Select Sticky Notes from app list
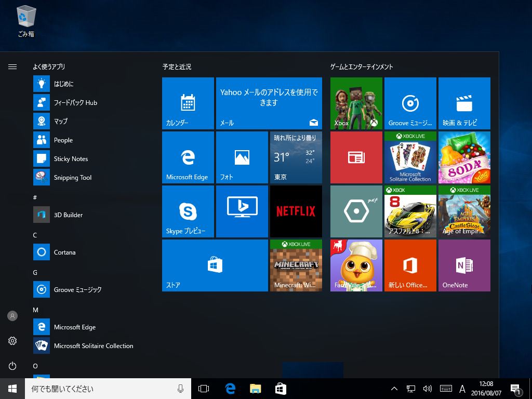This screenshot has height=399, width=532. [71, 159]
